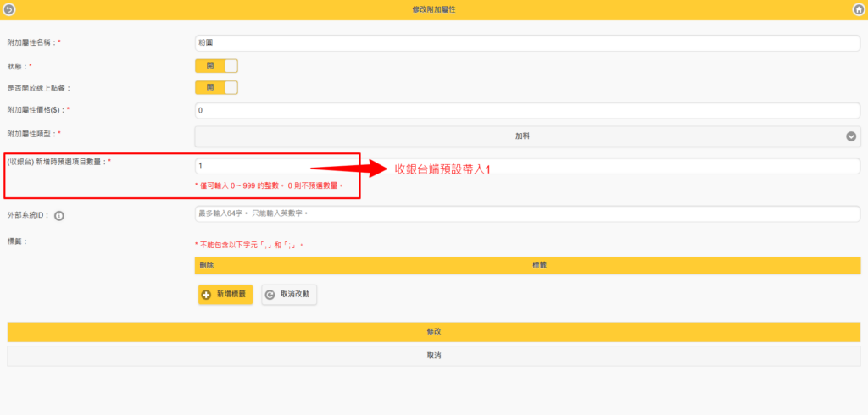Submit with the yellow 修改 button
This screenshot has width=868, height=415.
click(434, 332)
